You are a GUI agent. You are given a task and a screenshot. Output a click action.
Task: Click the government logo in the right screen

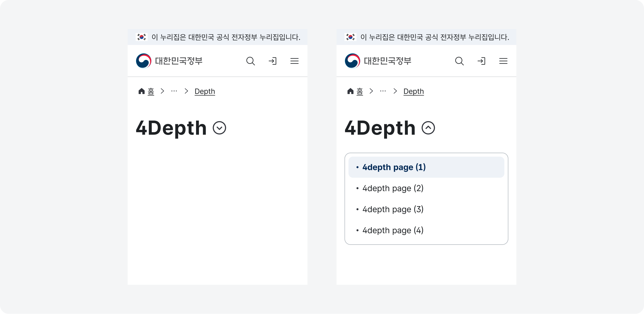coord(352,61)
